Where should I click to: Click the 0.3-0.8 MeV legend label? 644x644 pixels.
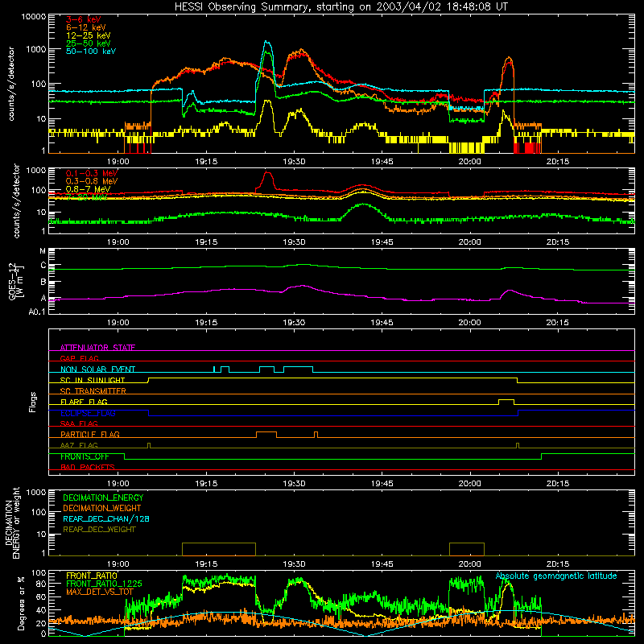tap(92, 181)
